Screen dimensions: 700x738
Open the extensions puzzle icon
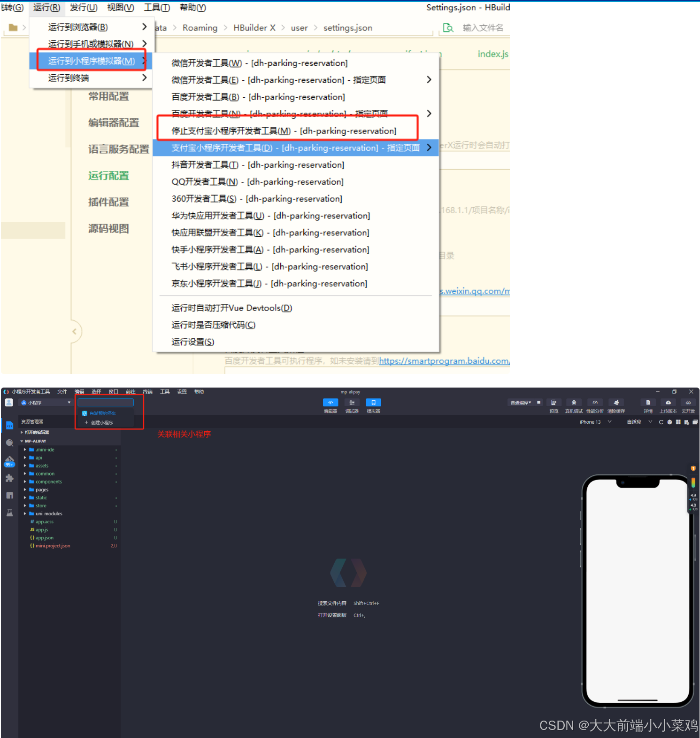click(9, 478)
